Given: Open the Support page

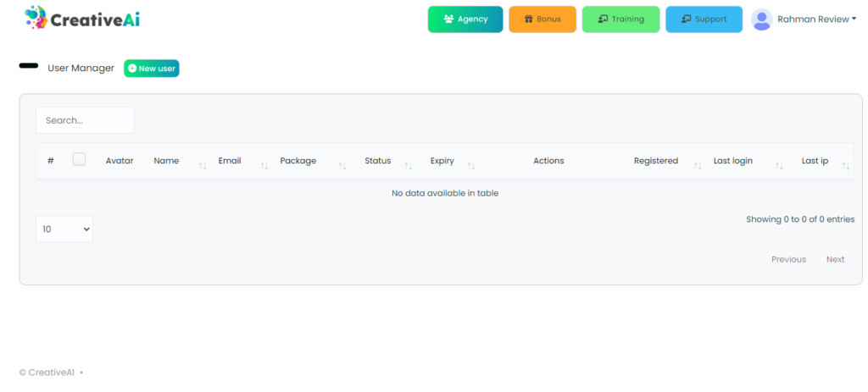Looking at the screenshot, I should (704, 19).
